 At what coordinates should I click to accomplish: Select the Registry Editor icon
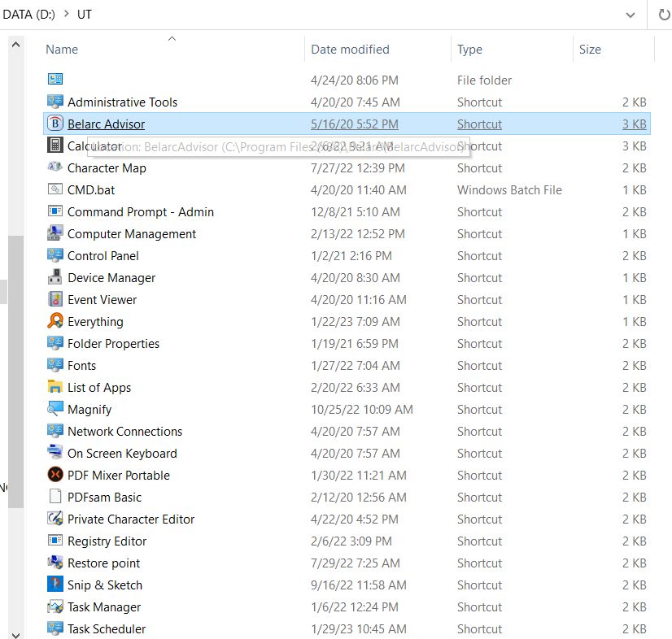55,540
